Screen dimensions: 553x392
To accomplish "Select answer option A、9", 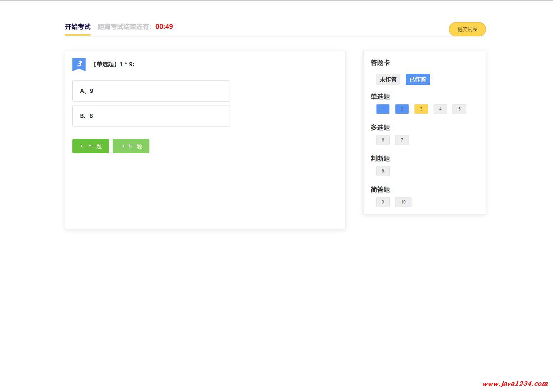I will click(151, 91).
